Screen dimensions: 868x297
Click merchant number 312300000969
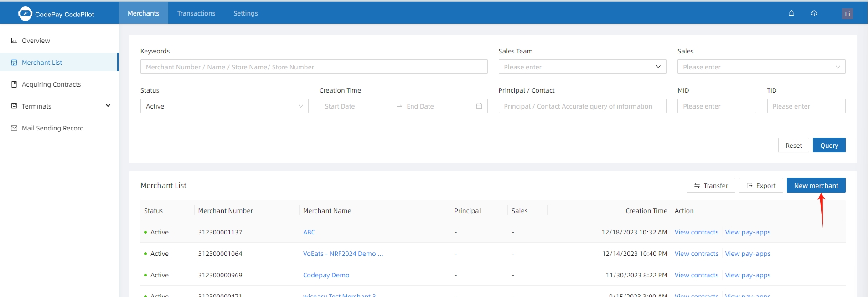click(x=220, y=275)
